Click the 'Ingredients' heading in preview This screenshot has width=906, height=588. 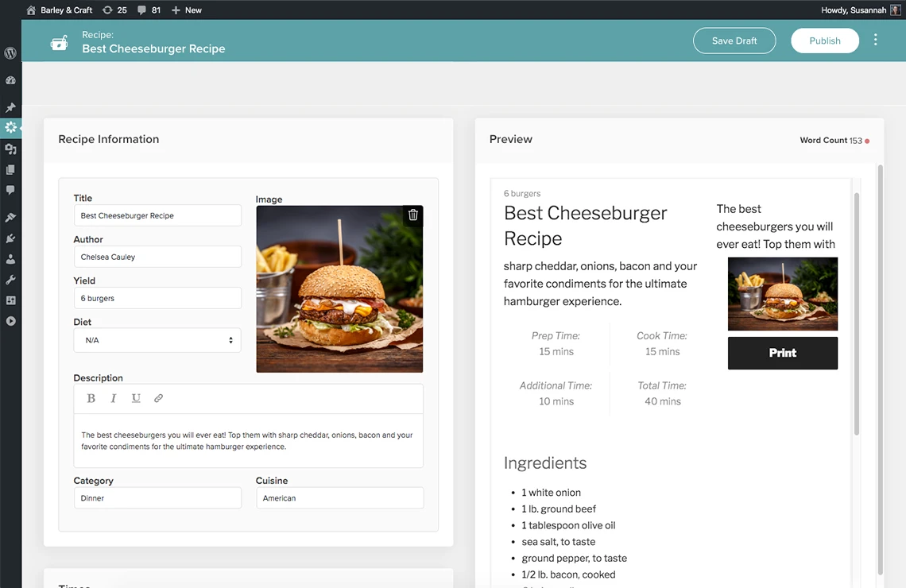click(545, 463)
